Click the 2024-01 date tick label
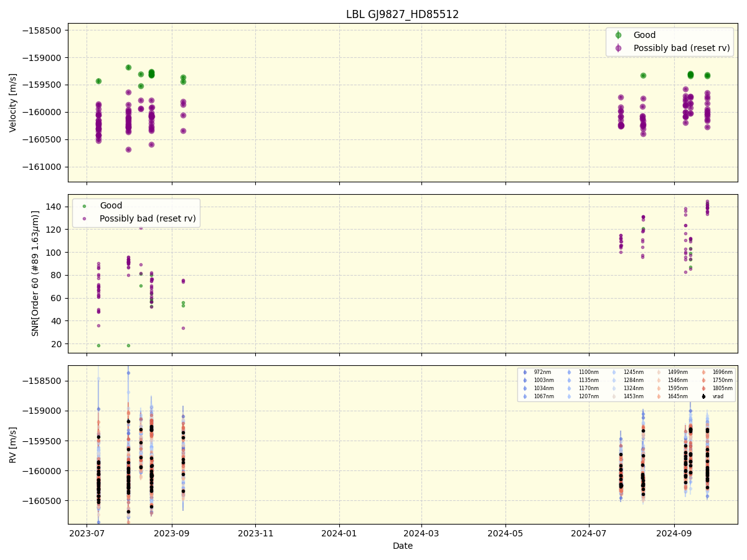 [x=339, y=533]
